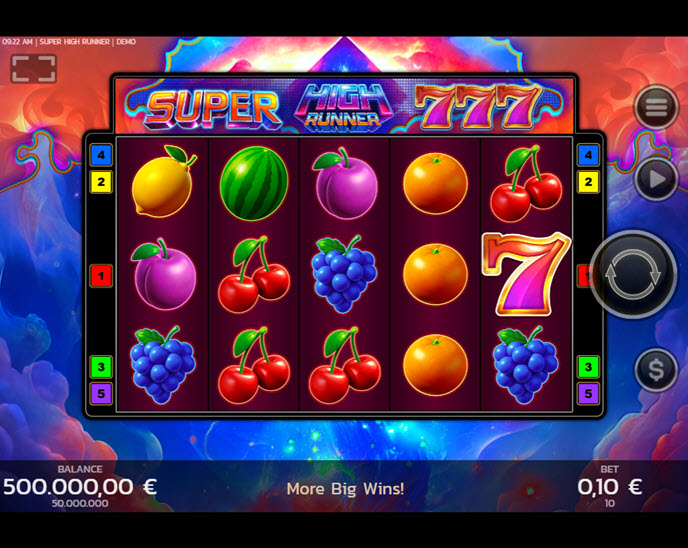Select yellow payline 2 marker on left
The image size is (688, 548).
pos(101,182)
